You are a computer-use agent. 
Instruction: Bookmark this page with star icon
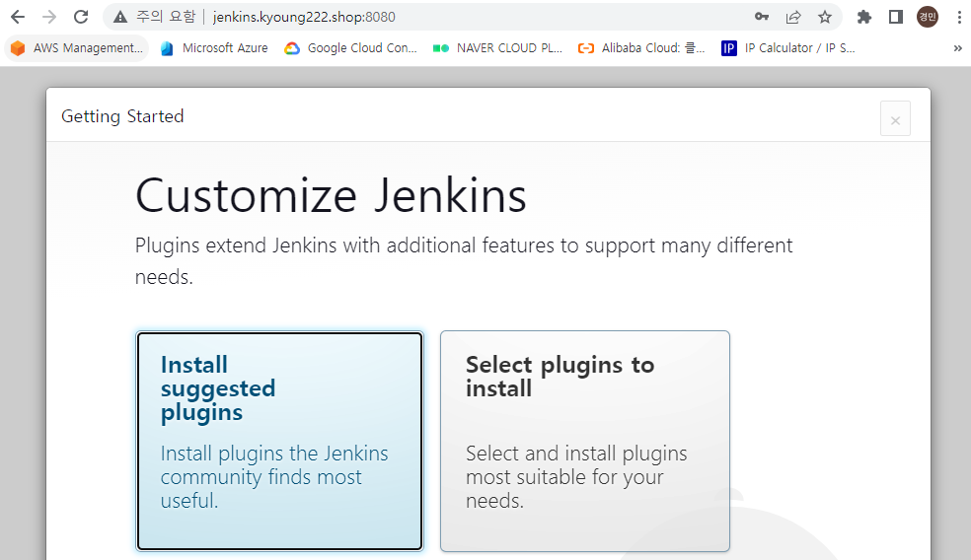pyautogui.click(x=825, y=17)
